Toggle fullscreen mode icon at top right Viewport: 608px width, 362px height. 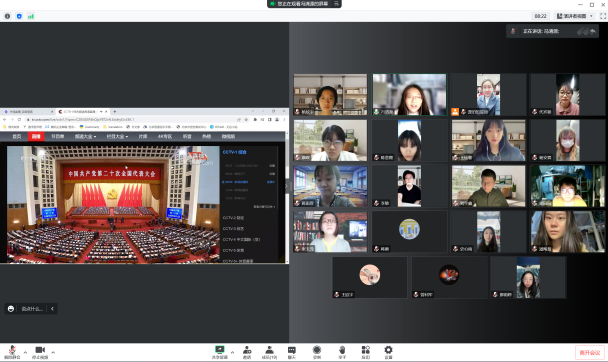(x=603, y=16)
